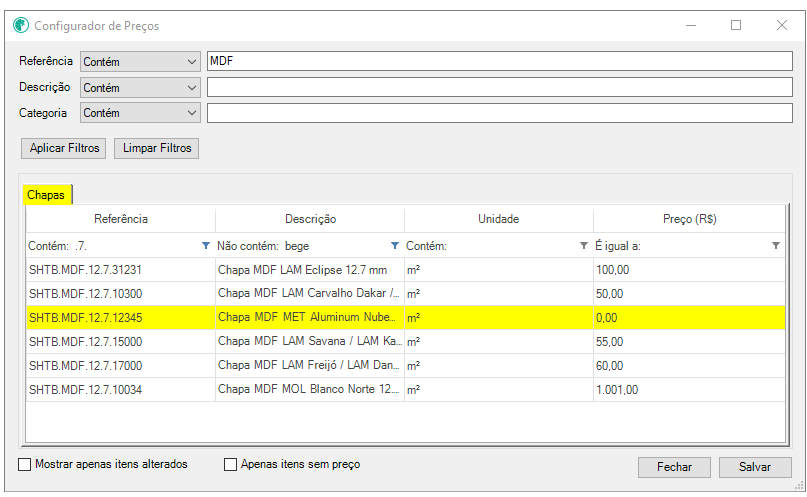Click the Limpar Filtros button

pyautogui.click(x=157, y=148)
